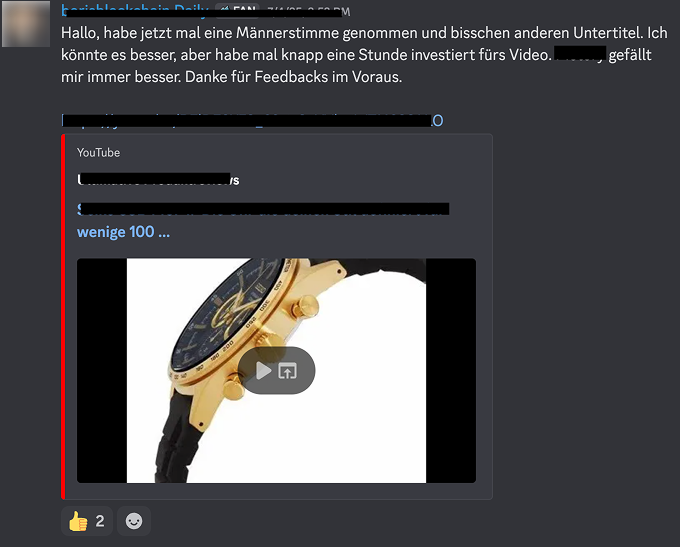This screenshot has height=547, width=680.
Task: Open the poster's blurred avatar
Action: coord(26,24)
